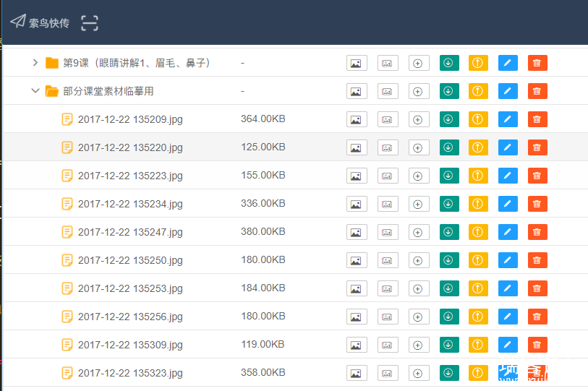Click the 部分课堂素材临摹用 folder name

(x=108, y=91)
